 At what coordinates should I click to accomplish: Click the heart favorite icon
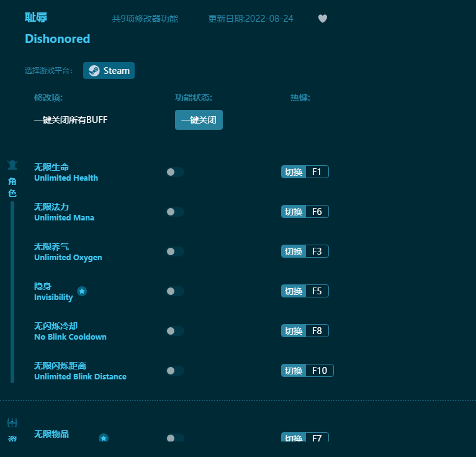click(x=322, y=19)
